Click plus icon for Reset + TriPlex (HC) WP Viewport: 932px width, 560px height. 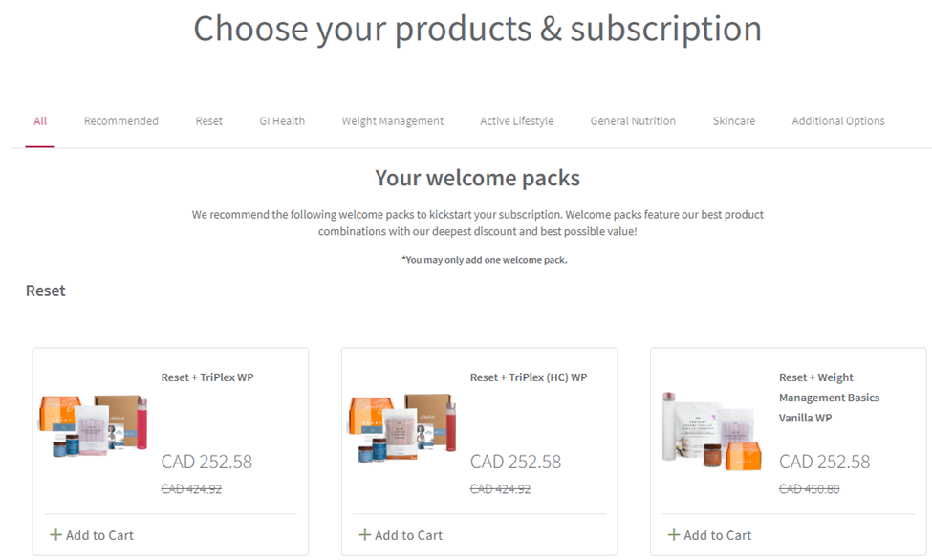click(364, 535)
